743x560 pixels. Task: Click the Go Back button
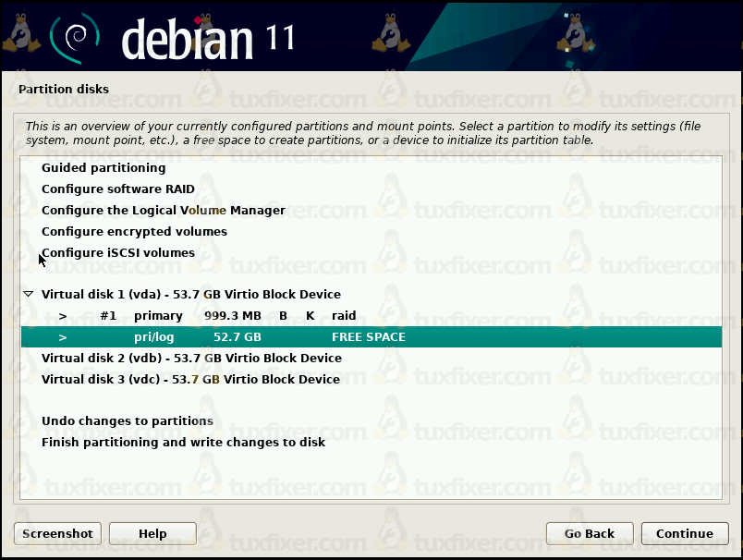tap(589, 533)
